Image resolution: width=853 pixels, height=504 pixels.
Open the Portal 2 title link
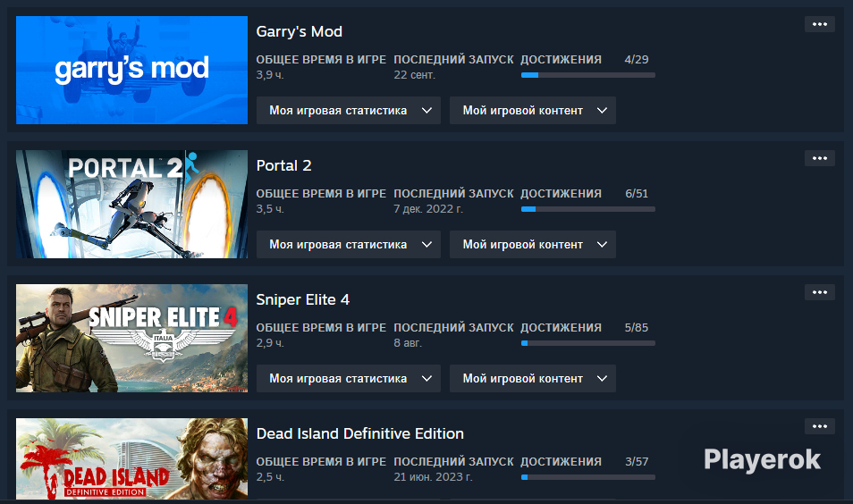283,165
